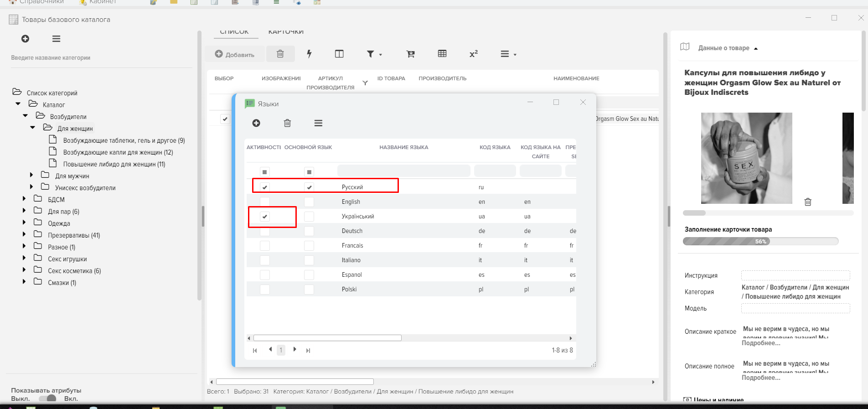Sort by Название языка column header

click(403, 147)
